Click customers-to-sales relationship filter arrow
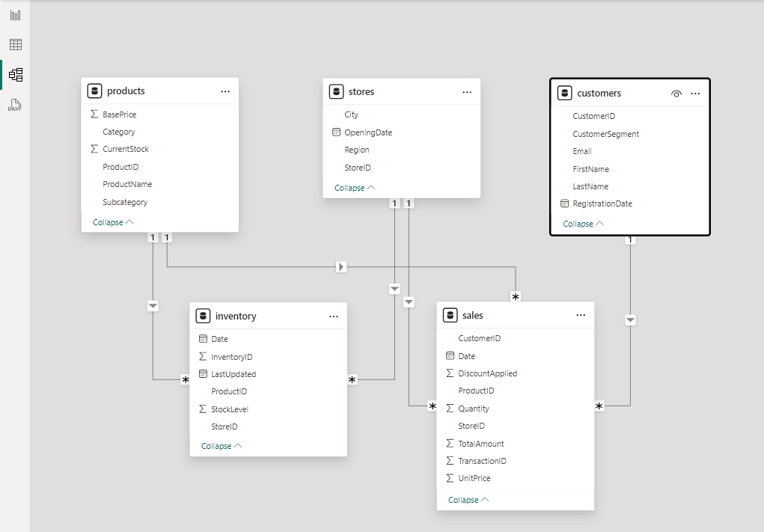 click(630, 320)
